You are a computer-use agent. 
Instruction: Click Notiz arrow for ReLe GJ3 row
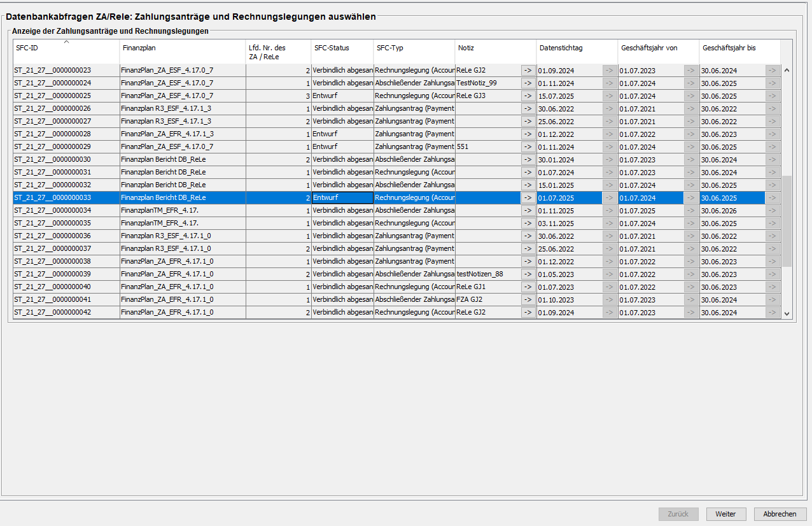click(x=528, y=96)
